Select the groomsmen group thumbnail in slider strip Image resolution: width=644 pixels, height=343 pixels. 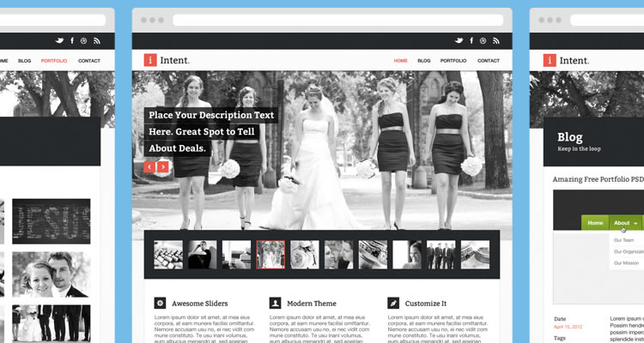tap(441, 255)
